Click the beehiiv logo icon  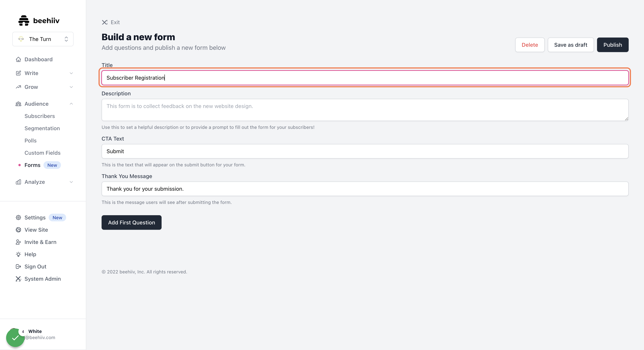click(x=24, y=20)
